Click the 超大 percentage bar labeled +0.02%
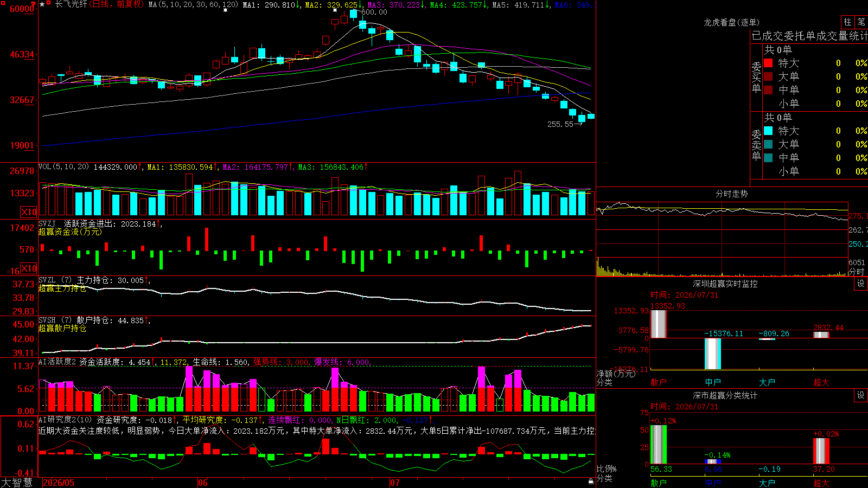868x488 pixels. pos(821,451)
